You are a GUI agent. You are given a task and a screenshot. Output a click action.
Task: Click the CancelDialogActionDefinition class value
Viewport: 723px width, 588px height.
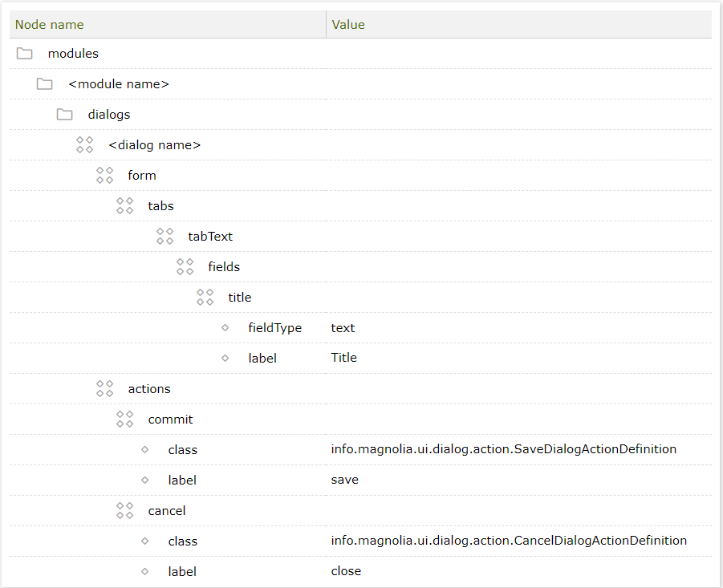[x=508, y=541]
